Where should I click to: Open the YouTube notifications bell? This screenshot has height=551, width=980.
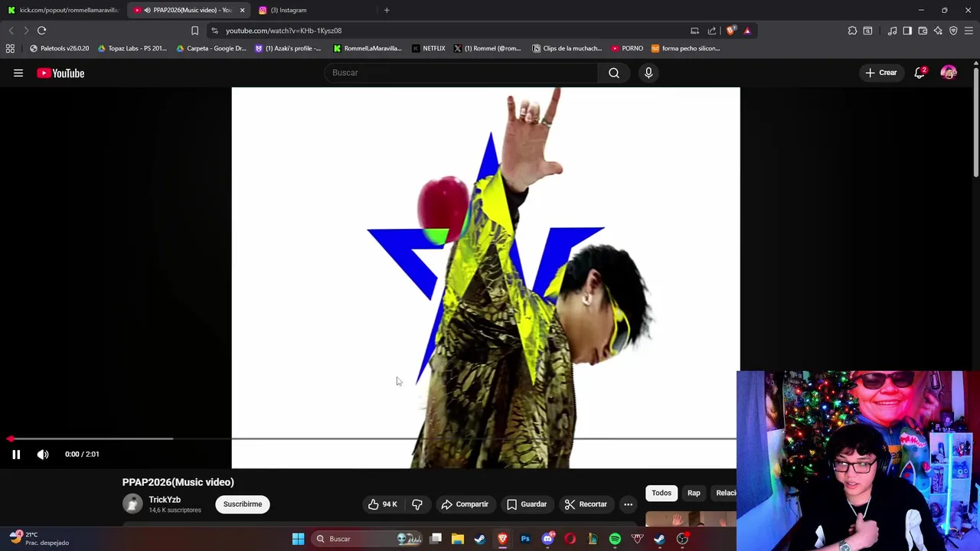click(x=920, y=73)
